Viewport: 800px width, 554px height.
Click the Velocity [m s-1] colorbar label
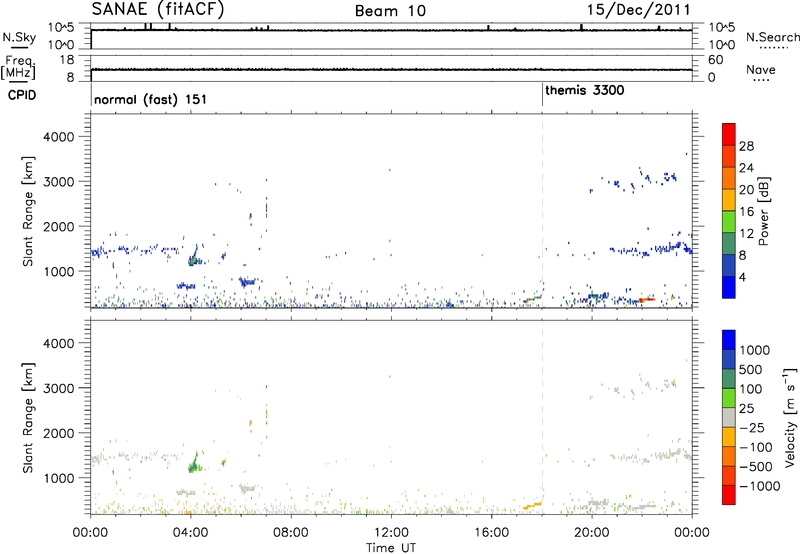tap(790, 417)
